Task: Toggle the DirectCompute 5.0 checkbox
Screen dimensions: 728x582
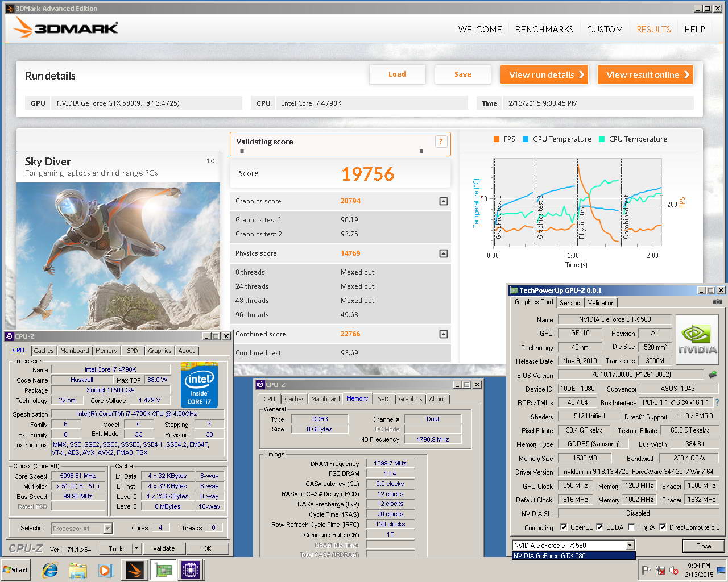Action: [663, 527]
